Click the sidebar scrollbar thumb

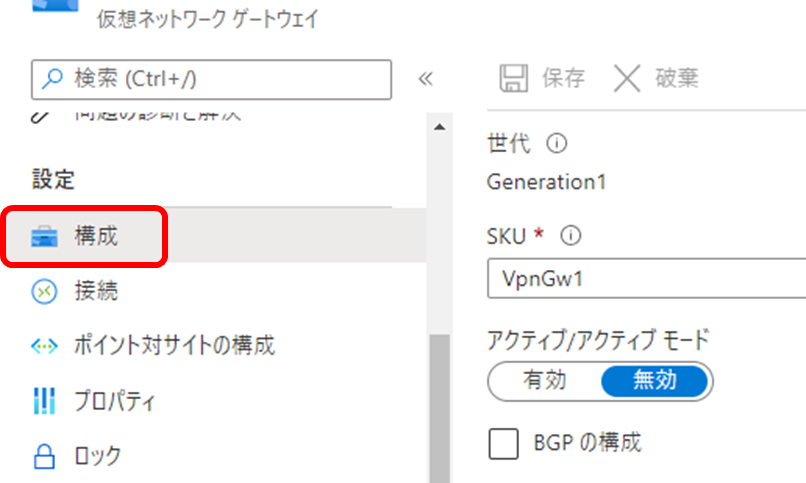[x=439, y=408]
